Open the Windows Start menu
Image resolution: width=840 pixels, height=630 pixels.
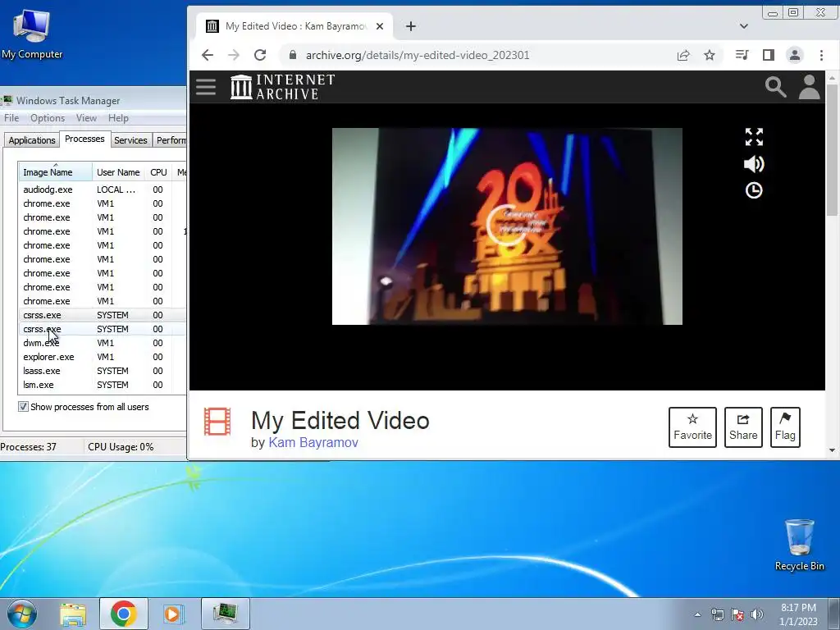[x=21, y=614]
